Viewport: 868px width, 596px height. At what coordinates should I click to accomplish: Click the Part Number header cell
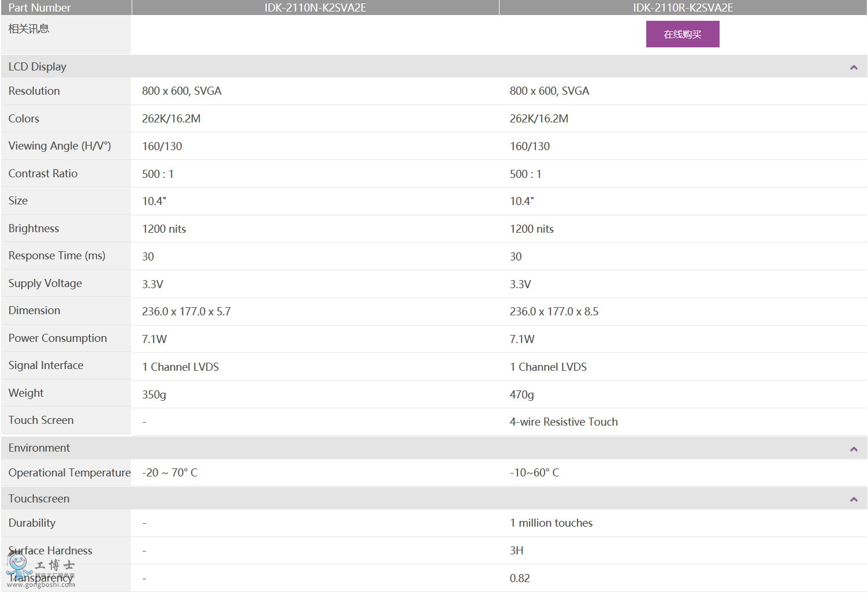pos(39,8)
